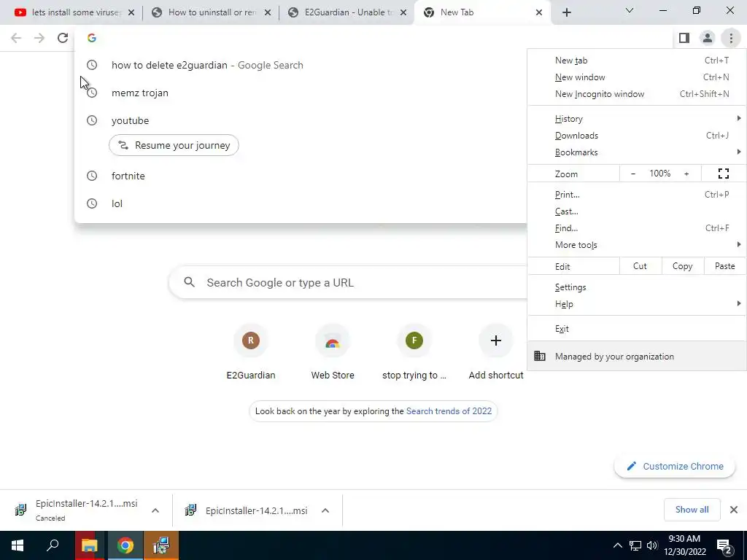Click the Customize Chrome button

[x=675, y=466]
